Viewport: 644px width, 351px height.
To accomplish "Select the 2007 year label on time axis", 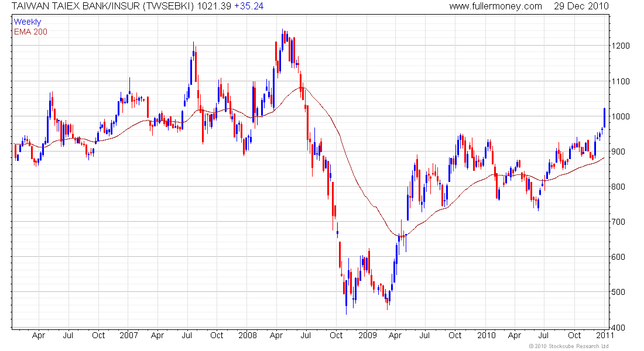I will click(x=129, y=335).
